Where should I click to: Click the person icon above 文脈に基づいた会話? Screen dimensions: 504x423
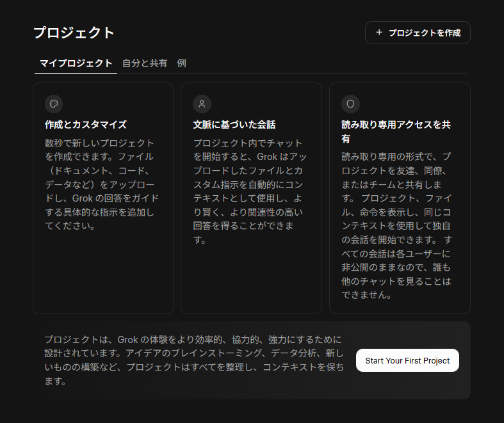coord(202,104)
